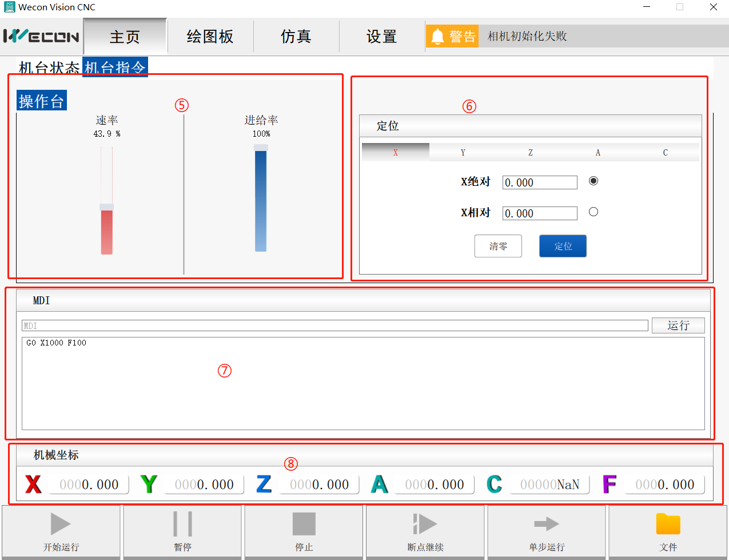Click the blue 定位 button
This screenshot has height=560, width=729.
click(563, 246)
